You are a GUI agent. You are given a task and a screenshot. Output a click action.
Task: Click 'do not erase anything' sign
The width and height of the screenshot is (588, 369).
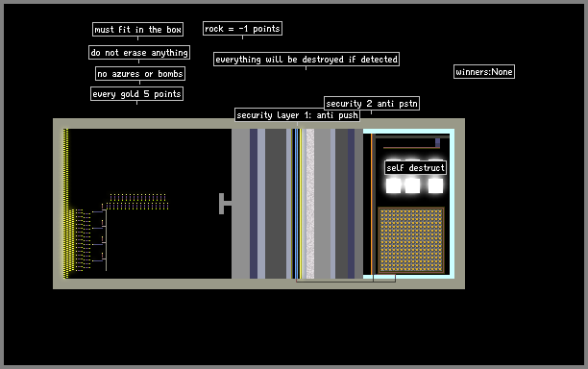tap(139, 53)
